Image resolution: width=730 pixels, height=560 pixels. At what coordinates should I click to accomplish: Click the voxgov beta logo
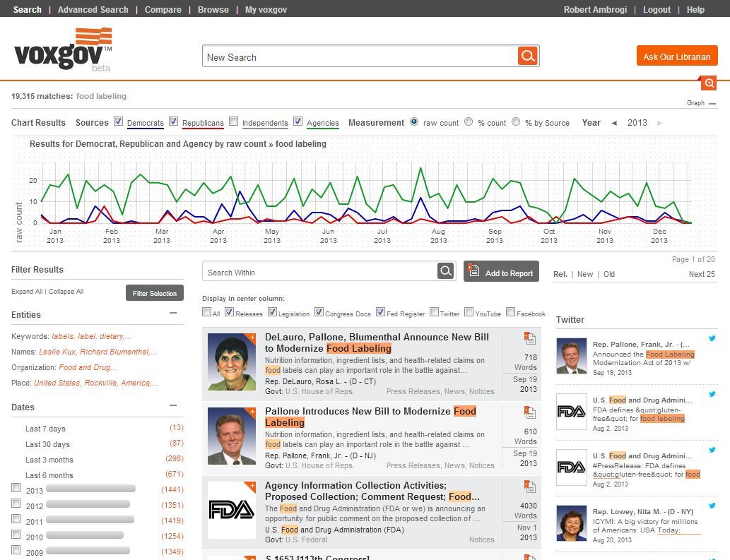point(64,49)
